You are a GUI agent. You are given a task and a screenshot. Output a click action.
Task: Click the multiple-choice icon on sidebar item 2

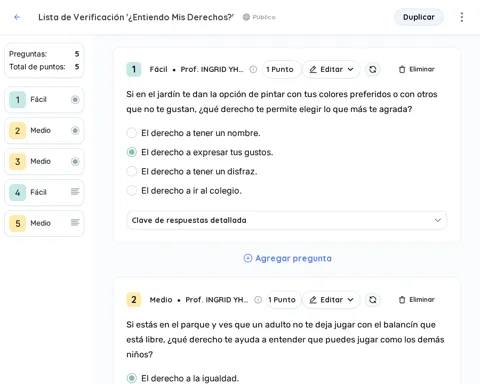[75, 130]
